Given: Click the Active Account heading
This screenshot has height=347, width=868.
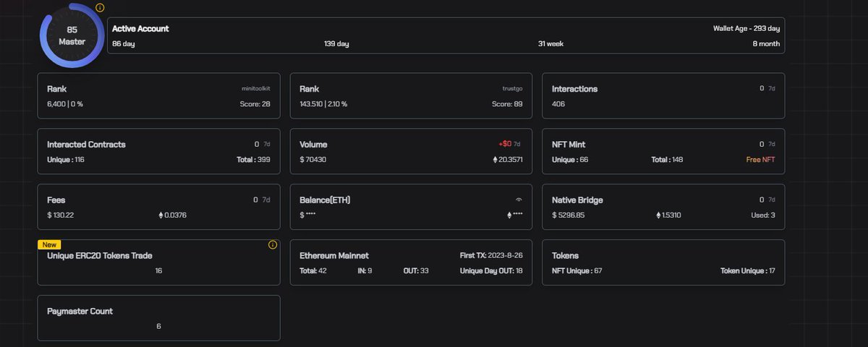Looking at the screenshot, I should pos(140,29).
